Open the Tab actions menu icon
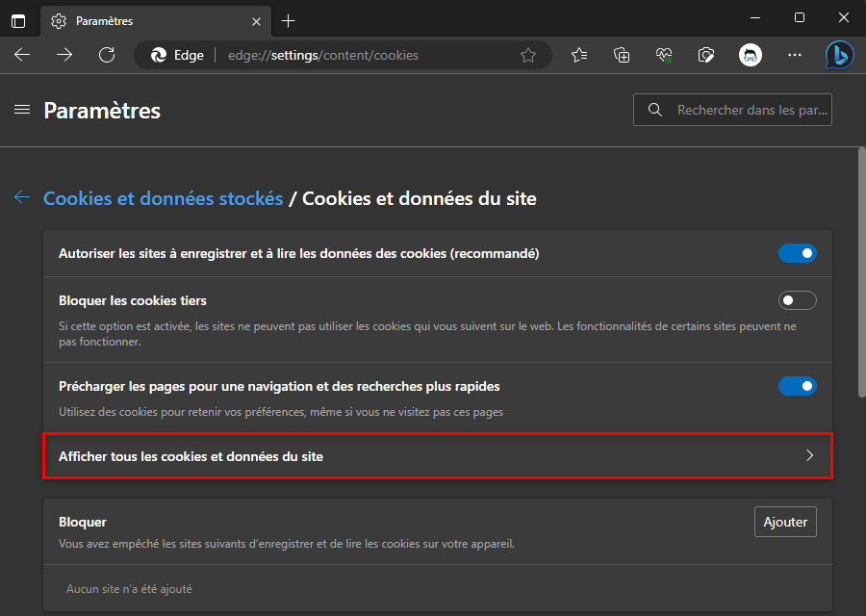 tap(18, 20)
